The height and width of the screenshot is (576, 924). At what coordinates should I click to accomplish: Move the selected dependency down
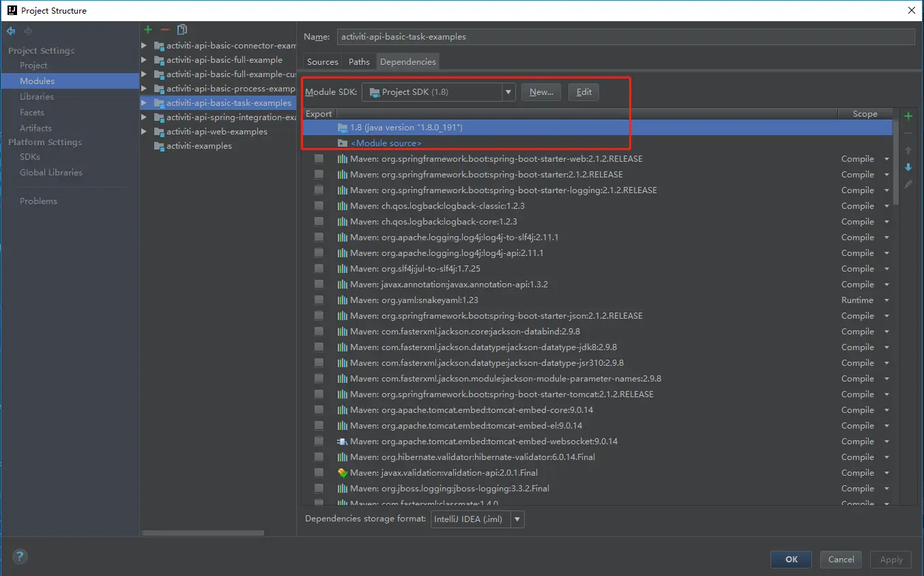908,167
